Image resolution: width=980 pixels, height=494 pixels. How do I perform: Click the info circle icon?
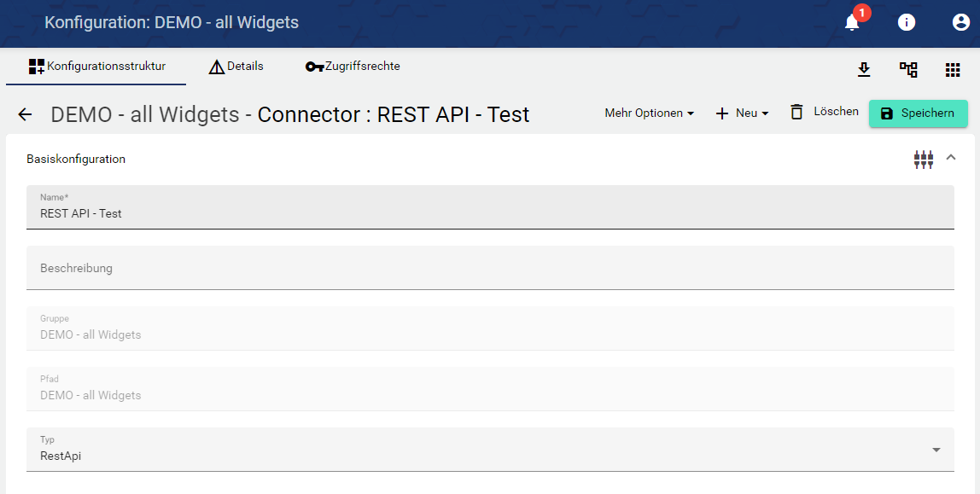(x=907, y=23)
